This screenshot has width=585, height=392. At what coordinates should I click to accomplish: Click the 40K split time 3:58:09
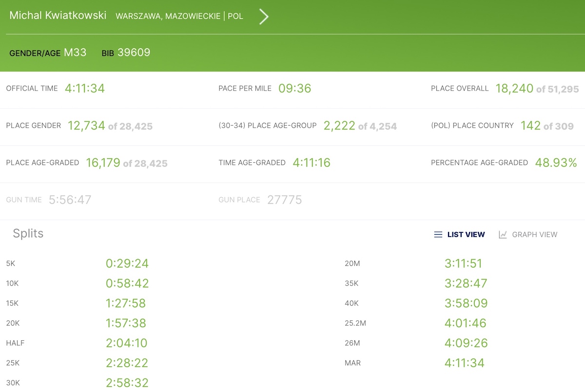[x=466, y=303]
